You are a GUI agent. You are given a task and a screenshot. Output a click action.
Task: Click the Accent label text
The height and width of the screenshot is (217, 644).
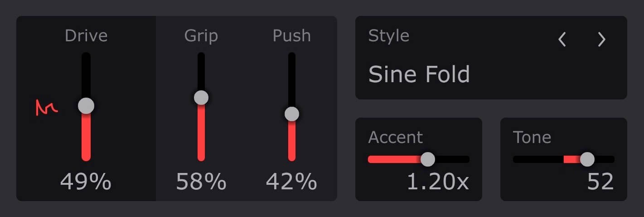(396, 137)
